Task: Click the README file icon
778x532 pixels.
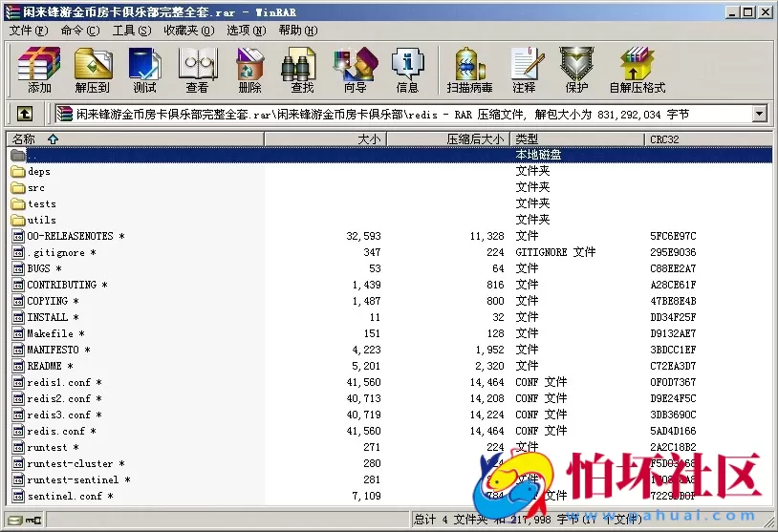Action: (x=18, y=366)
